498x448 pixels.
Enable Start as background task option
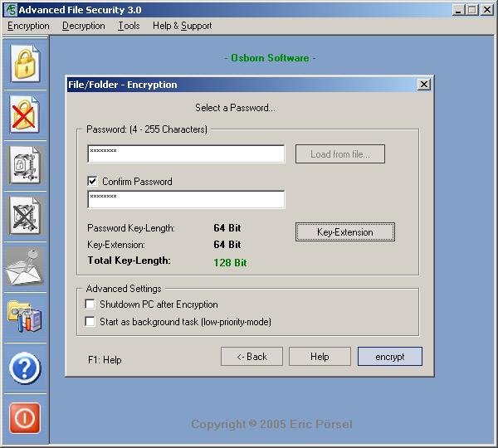(x=90, y=321)
